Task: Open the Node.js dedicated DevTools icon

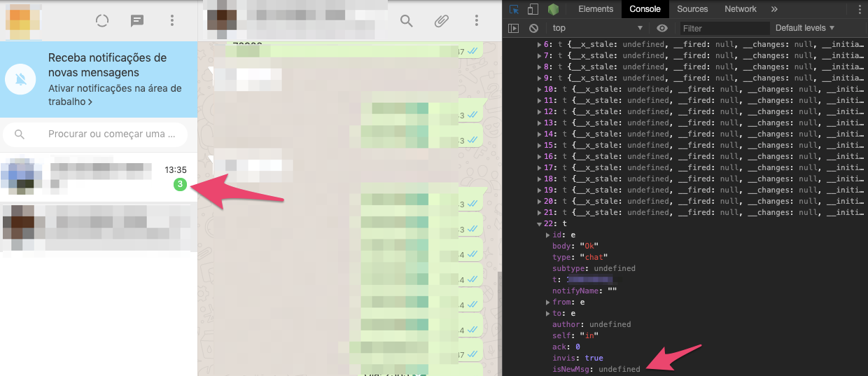Action: tap(553, 9)
